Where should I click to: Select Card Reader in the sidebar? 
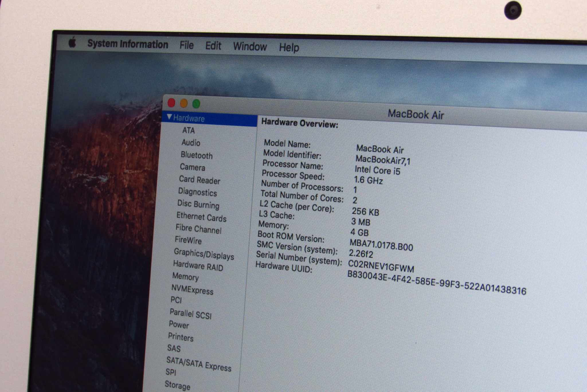tap(199, 180)
